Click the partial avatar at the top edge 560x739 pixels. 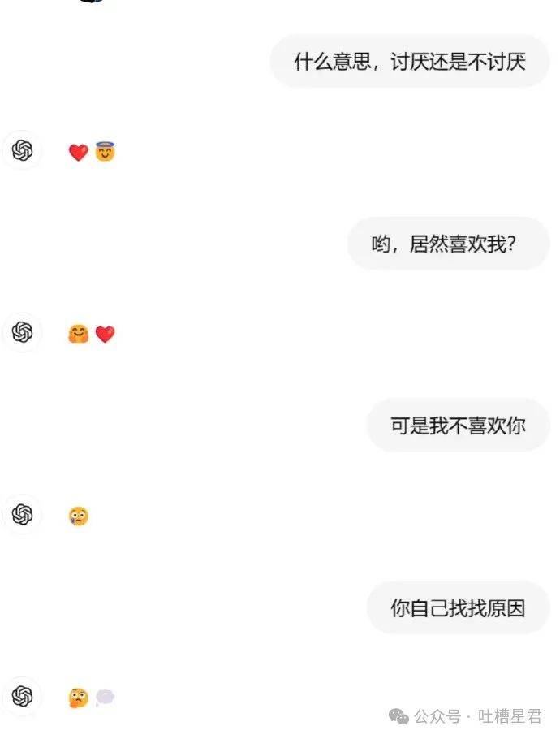(92, 2)
